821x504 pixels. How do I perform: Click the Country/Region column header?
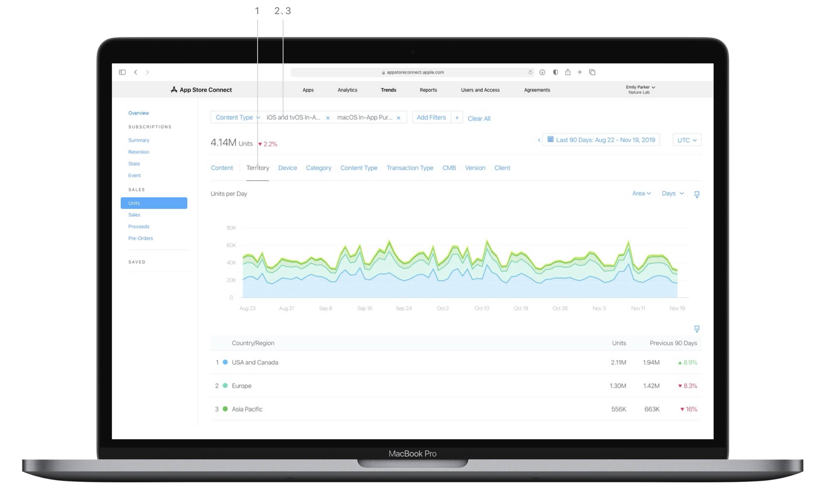point(253,343)
